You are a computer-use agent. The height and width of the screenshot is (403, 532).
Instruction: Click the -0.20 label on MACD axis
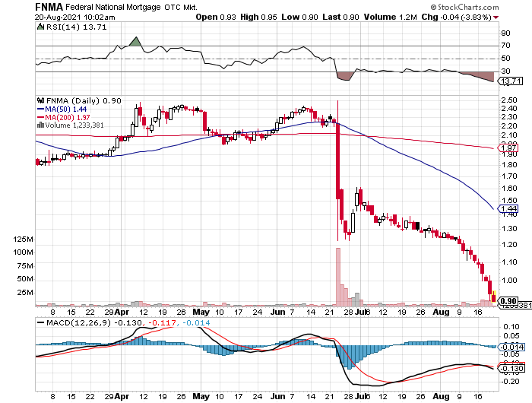(510, 382)
